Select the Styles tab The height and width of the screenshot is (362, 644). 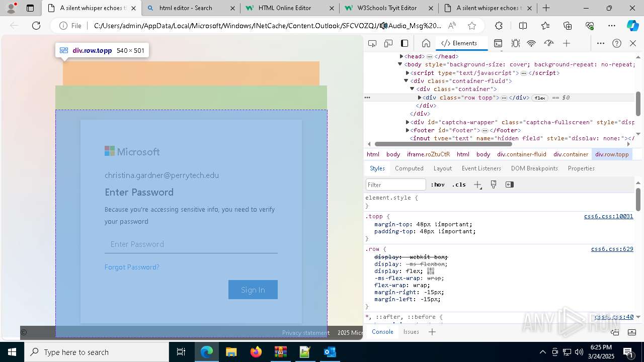pos(377,168)
